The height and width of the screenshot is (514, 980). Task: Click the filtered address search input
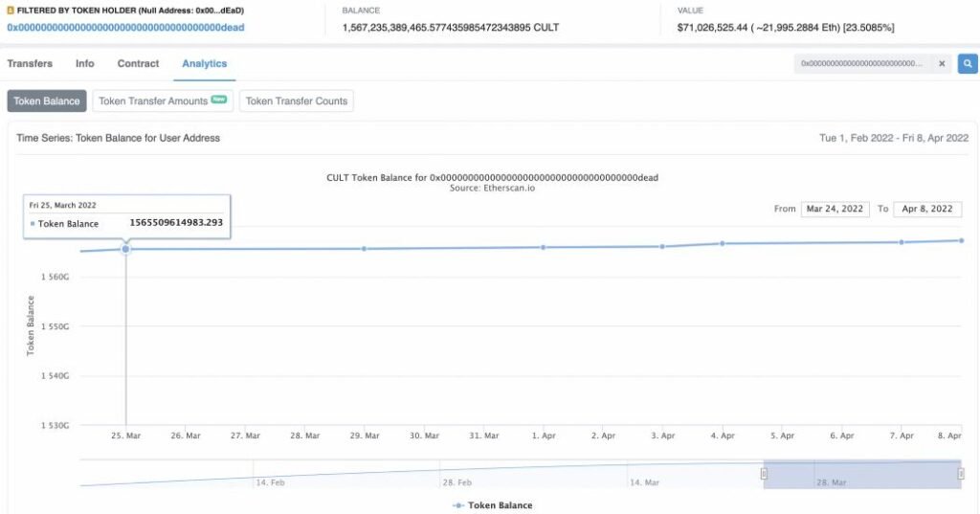coord(862,64)
